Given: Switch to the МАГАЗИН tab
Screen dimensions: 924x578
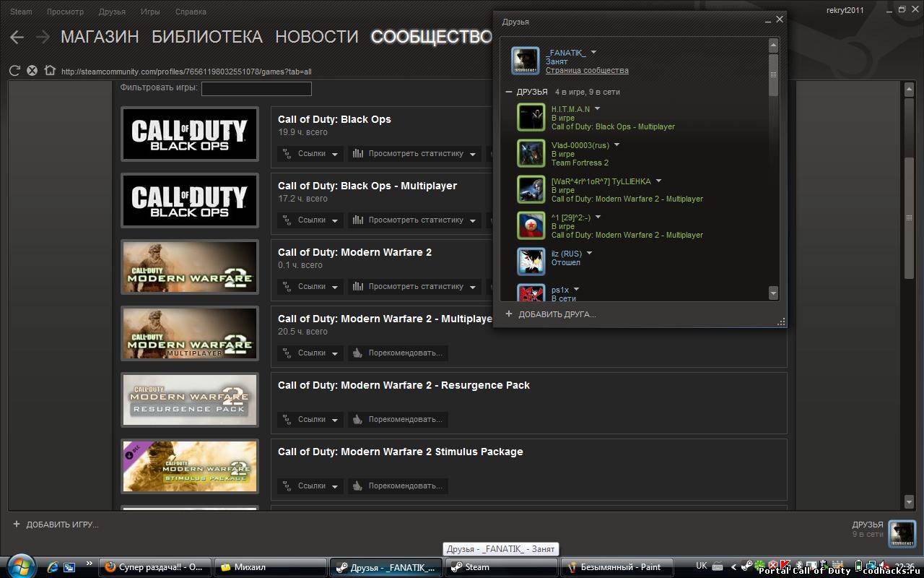Looking at the screenshot, I should coord(100,37).
